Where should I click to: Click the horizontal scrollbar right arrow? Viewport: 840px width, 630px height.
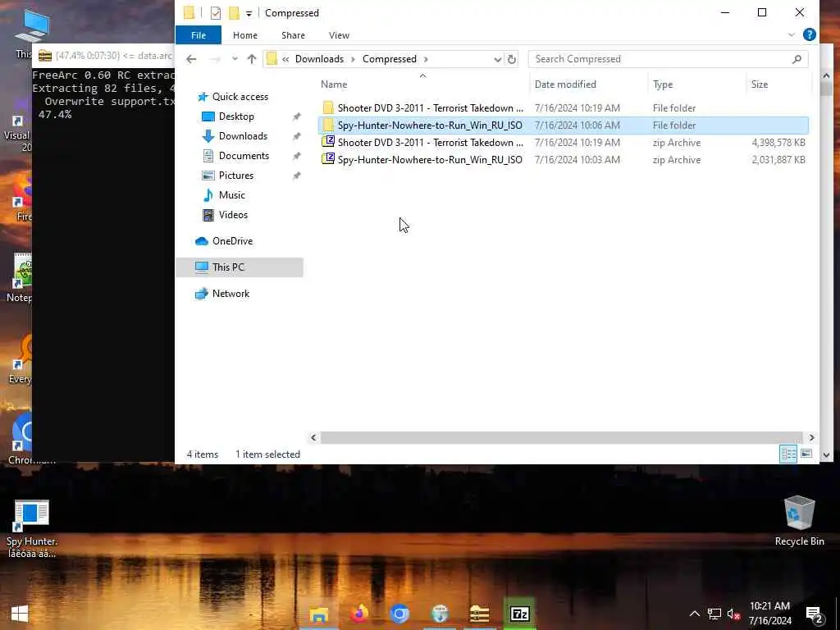point(811,438)
